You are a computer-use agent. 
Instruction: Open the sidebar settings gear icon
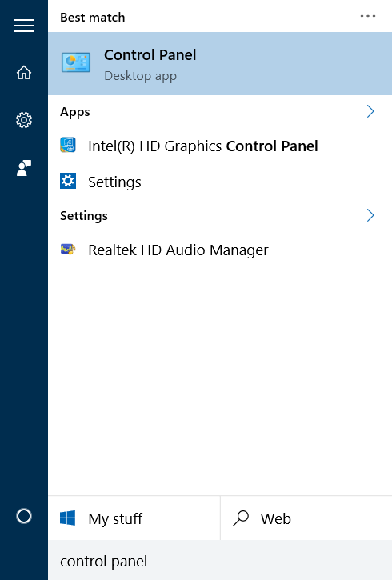tap(24, 120)
